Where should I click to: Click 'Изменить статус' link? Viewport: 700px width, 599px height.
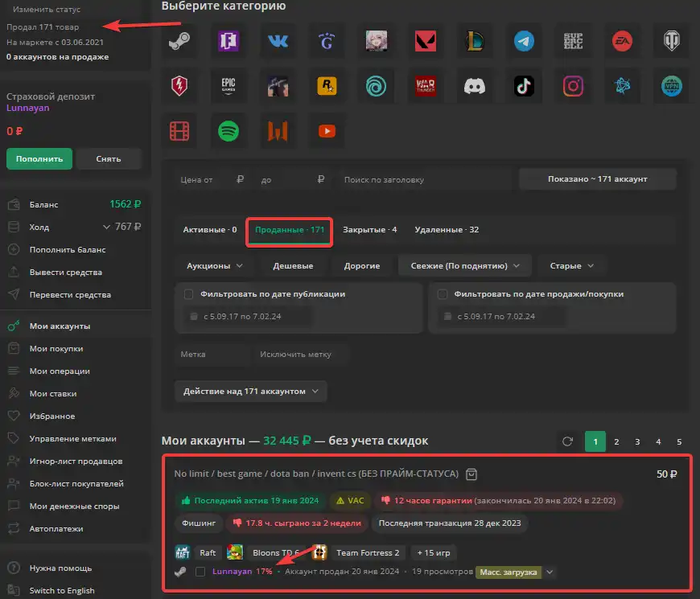click(x=47, y=10)
